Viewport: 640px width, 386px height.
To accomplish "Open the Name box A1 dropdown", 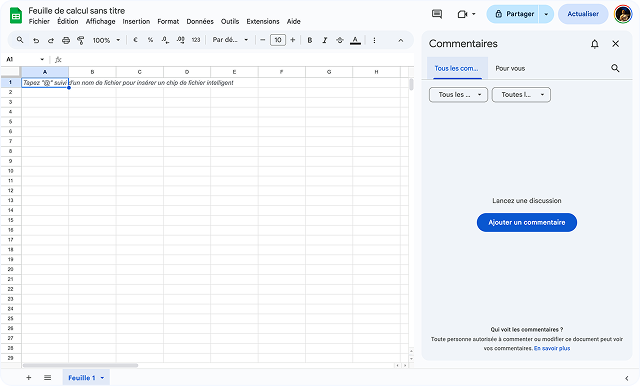I will pos(42,60).
